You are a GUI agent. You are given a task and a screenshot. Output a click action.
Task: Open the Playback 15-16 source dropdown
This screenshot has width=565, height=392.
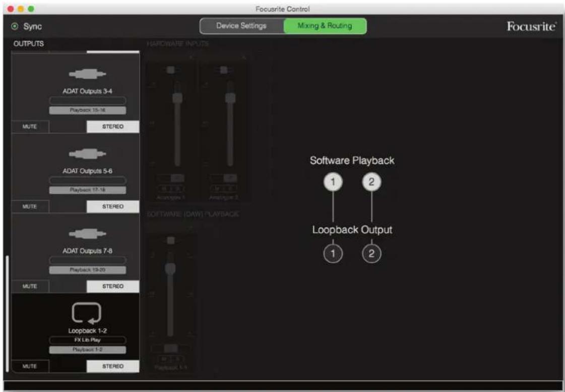pyautogui.click(x=88, y=110)
